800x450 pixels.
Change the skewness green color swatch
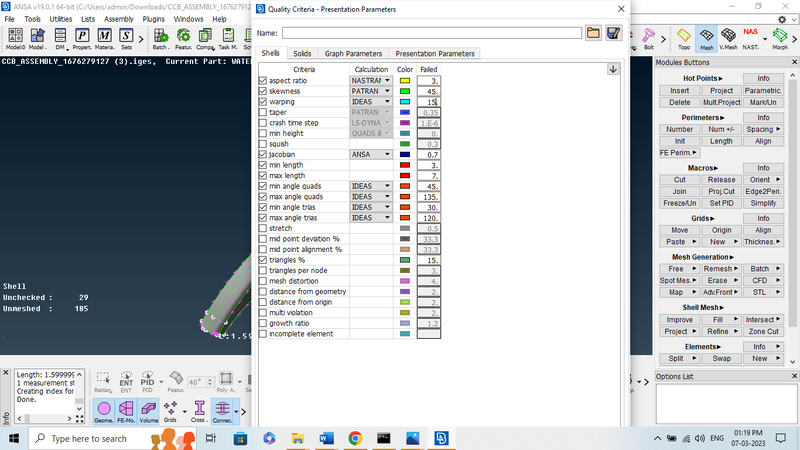[x=405, y=91]
